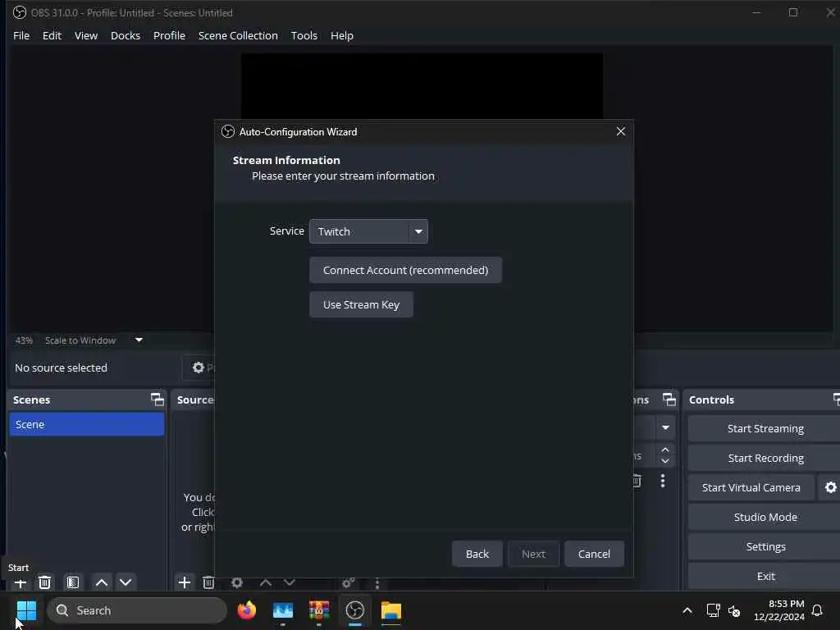Viewport: 840px width, 630px height.
Task: Open the Profile menu
Action: point(169,35)
